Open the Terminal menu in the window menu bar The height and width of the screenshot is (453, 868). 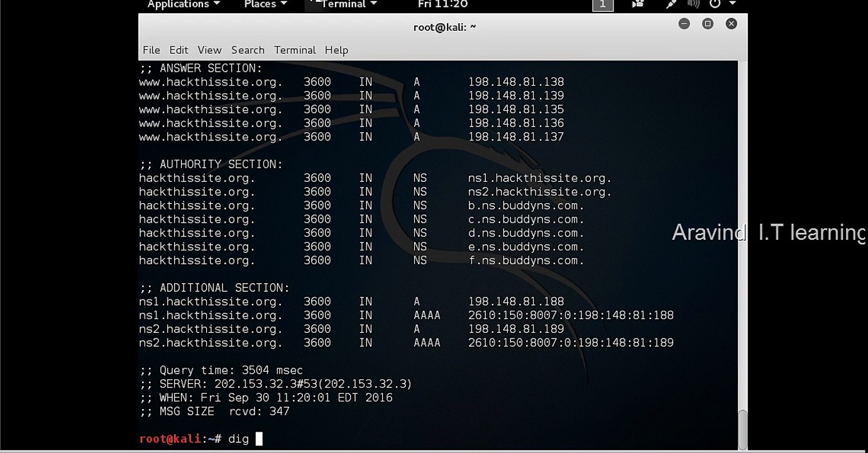[295, 50]
